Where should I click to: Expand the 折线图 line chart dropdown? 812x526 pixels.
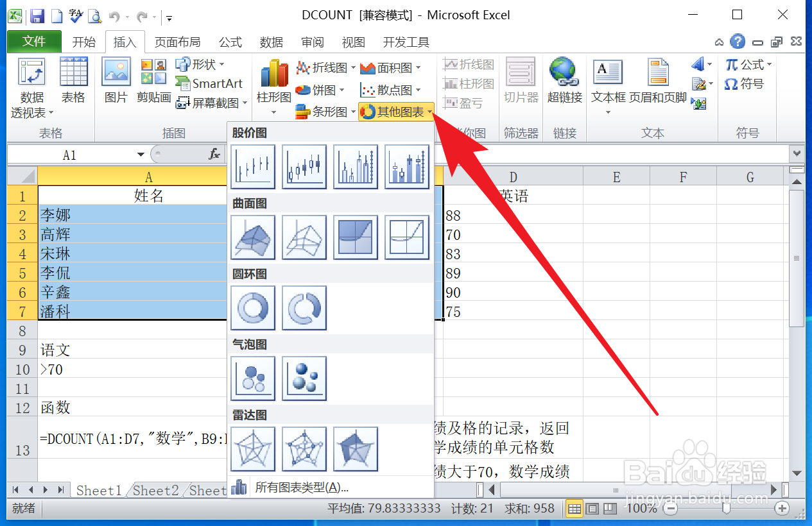point(326,67)
